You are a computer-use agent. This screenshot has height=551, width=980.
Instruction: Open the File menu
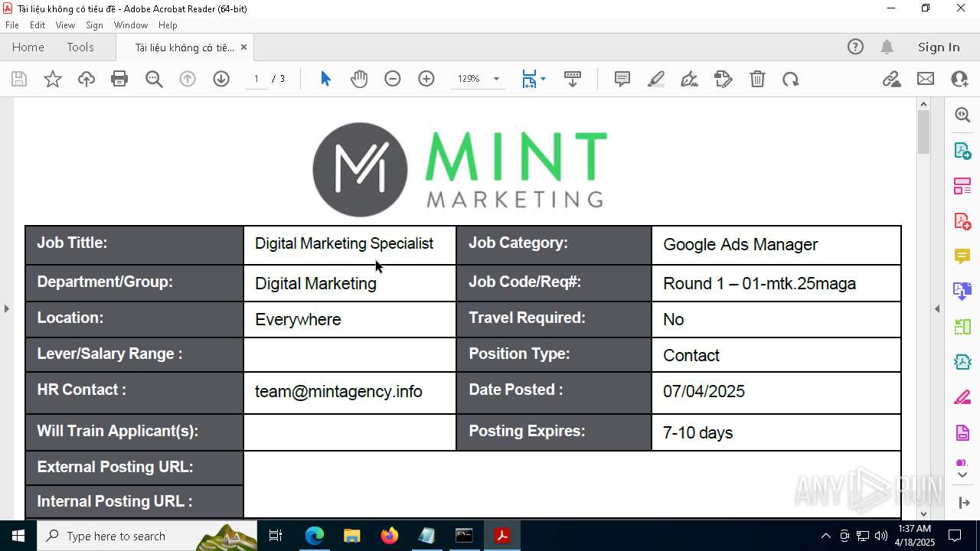[x=12, y=25]
